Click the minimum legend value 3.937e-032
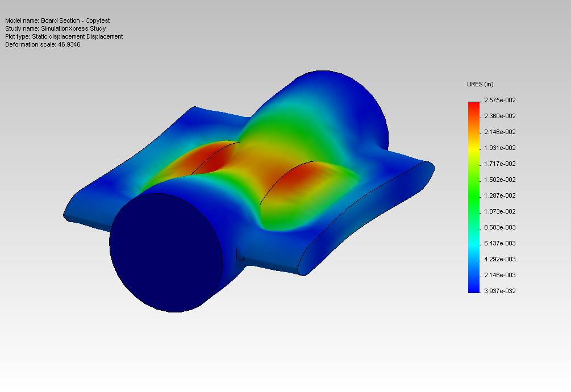The image size is (571, 392). coord(499,291)
